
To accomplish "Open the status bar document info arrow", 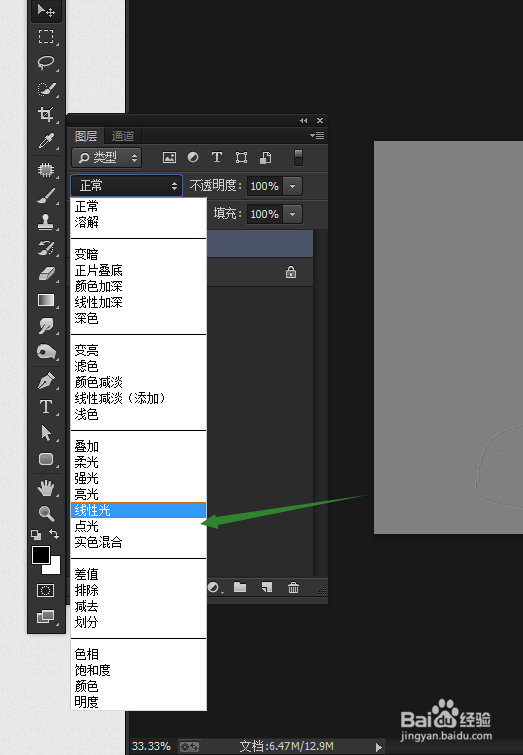I will [x=379, y=747].
